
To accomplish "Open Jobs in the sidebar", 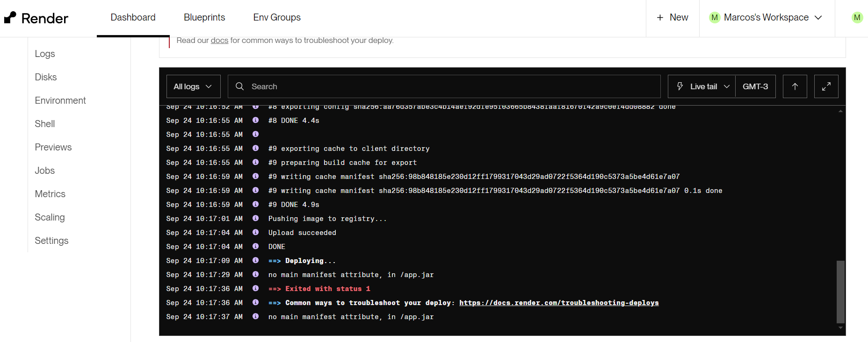I will tap(45, 171).
